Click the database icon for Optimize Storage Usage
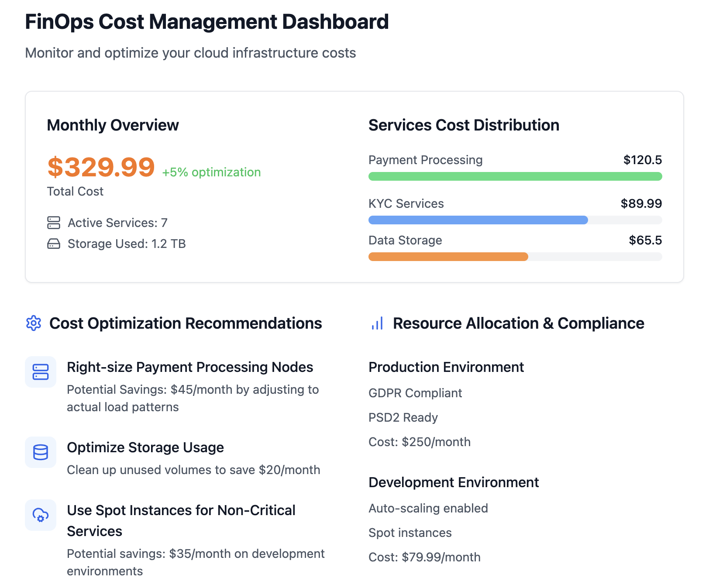The height and width of the screenshot is (588, 709). click(x=41, y=452)
